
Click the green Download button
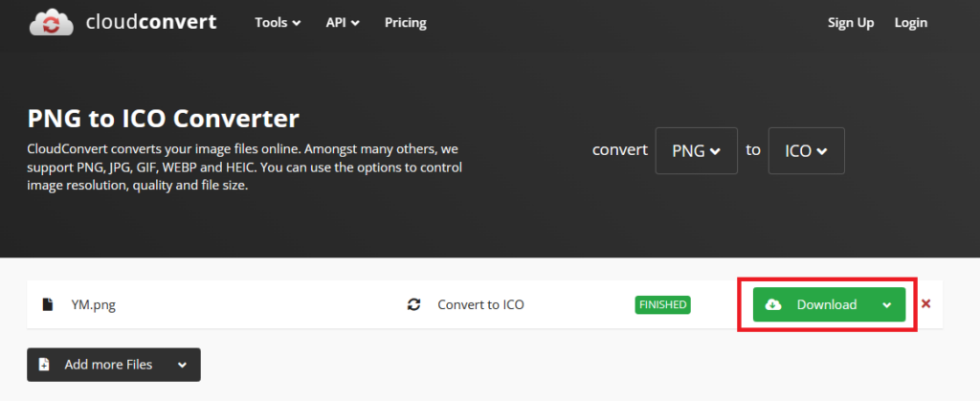click(x=820, y=305)
